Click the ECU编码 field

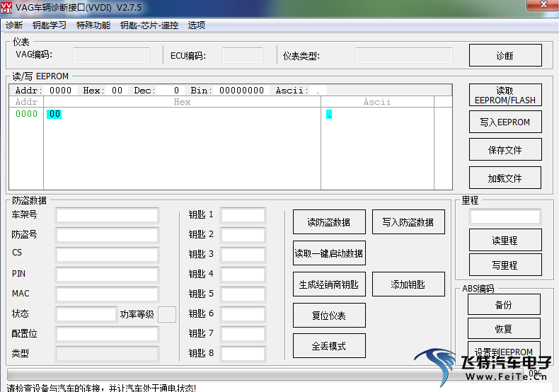243,55
